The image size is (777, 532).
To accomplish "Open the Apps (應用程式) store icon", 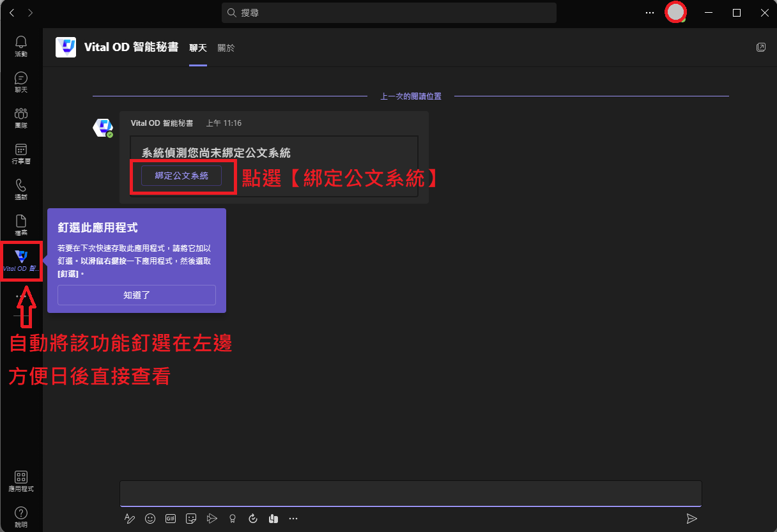I will click(21, 481).
